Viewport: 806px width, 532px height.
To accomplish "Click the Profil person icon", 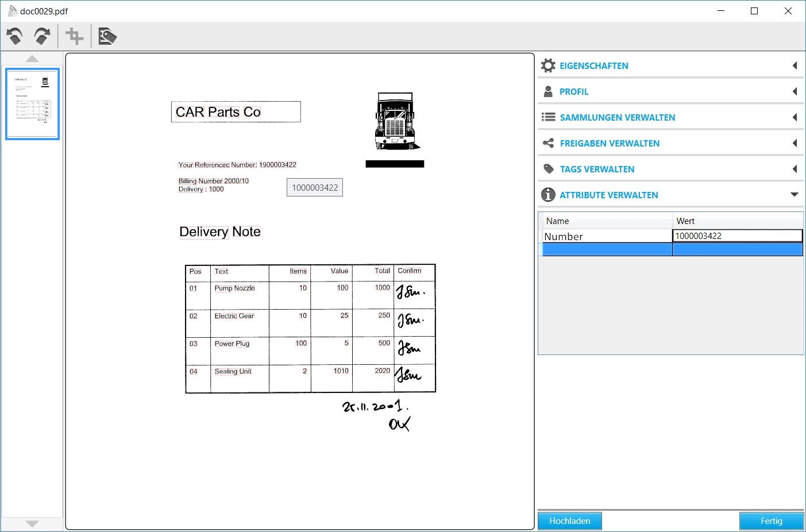I will 549,91.
